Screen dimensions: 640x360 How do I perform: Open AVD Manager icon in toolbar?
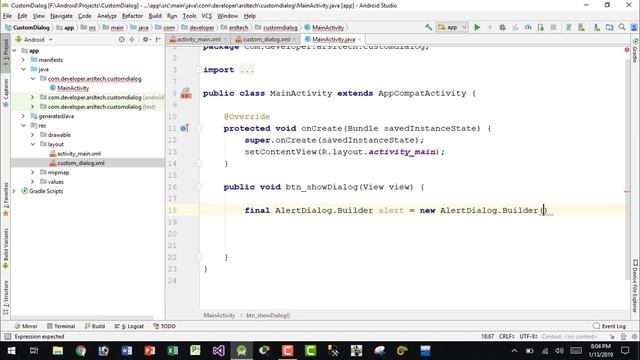point(581,27)
